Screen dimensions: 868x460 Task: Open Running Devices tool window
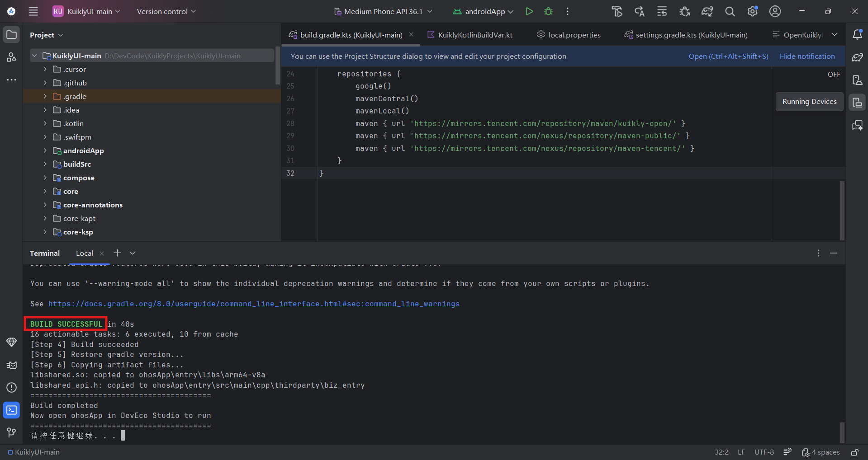click(x=857, y=102)
